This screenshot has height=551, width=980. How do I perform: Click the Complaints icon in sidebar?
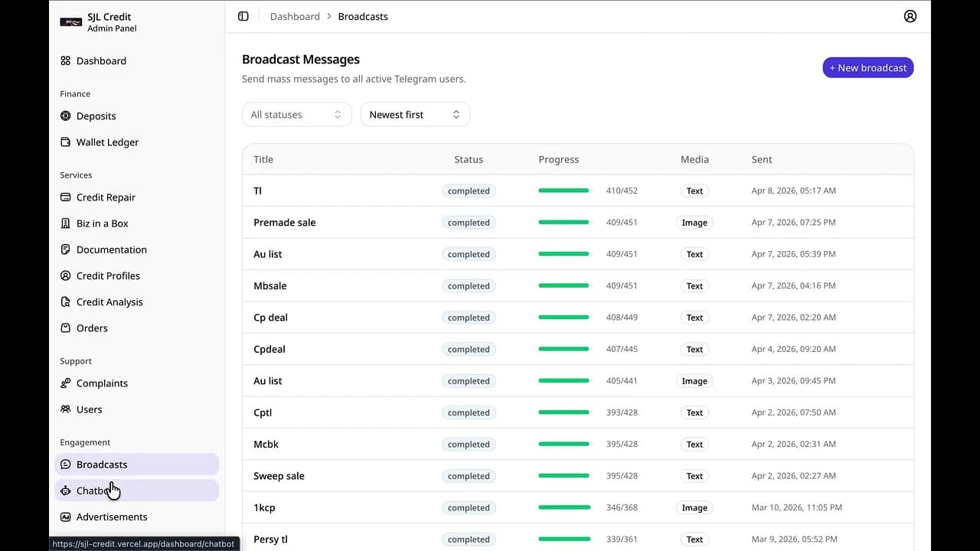tap(65, 383)
